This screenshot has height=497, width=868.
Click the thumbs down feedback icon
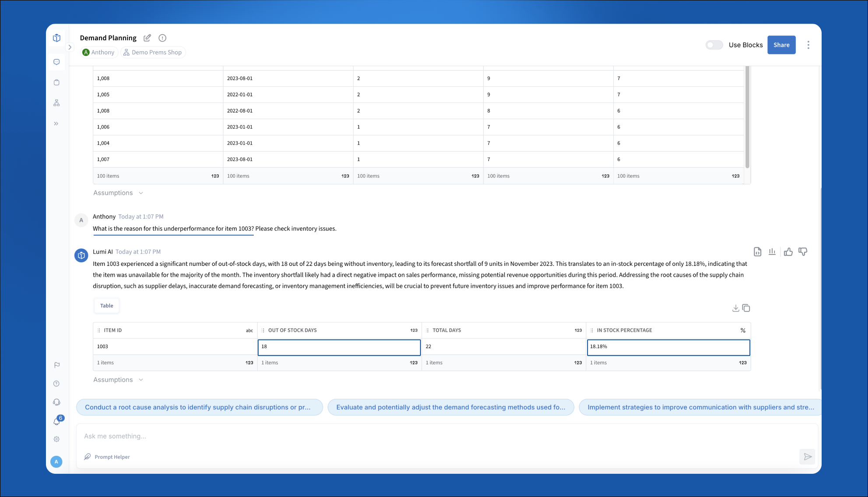click(x=803, y=252)
